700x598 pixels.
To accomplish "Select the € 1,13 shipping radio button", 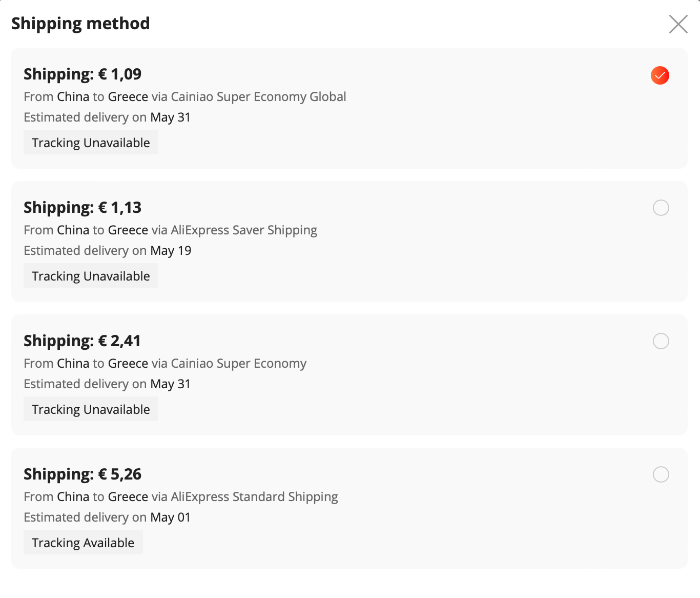I will point(661,208).
